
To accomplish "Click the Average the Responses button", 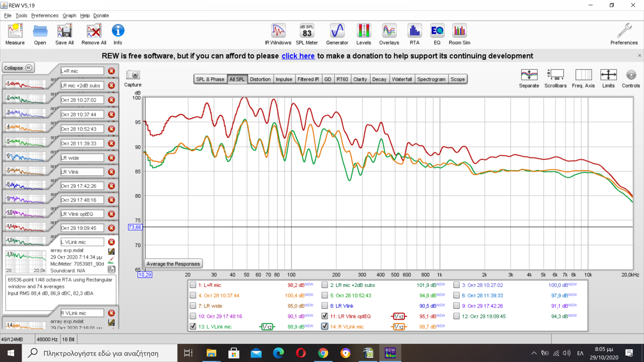I will pos(173,264).
